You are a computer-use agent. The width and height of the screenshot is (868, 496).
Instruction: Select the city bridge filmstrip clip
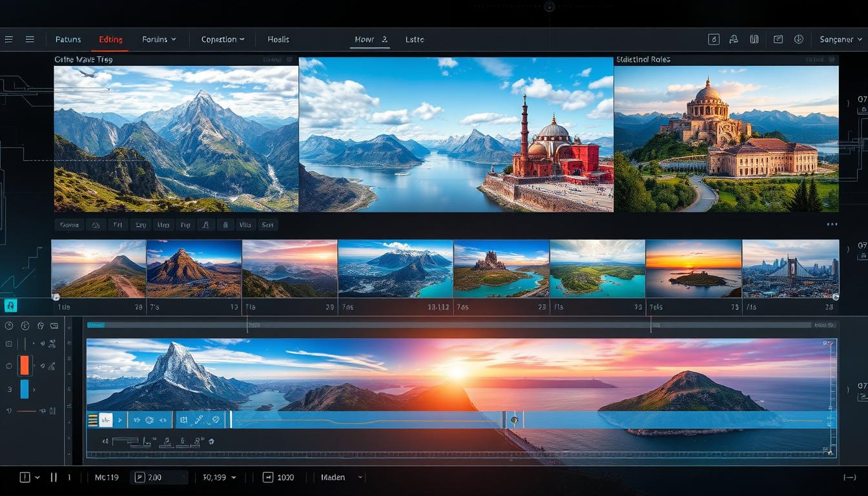tap(790, 269)
